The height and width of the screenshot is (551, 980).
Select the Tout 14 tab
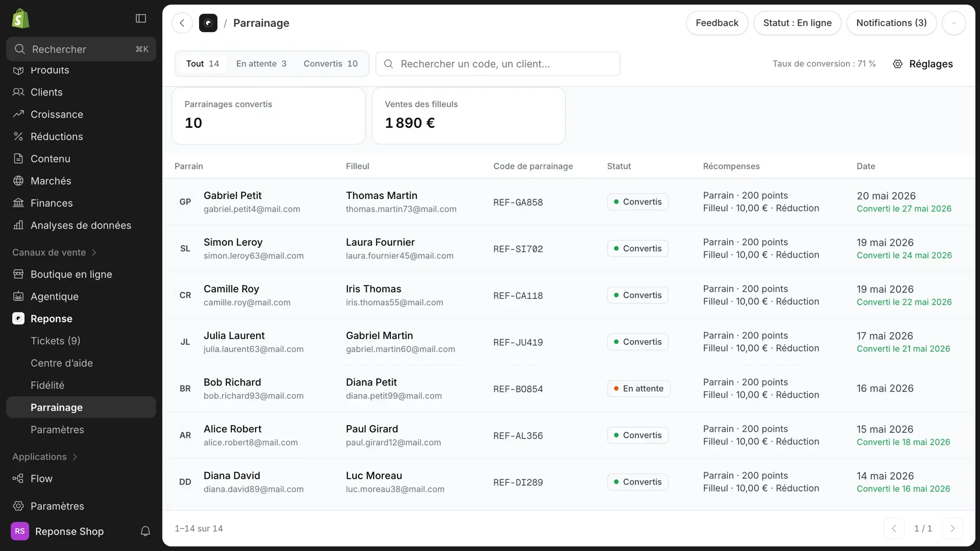pyautogui.click(x=202, y=64)
